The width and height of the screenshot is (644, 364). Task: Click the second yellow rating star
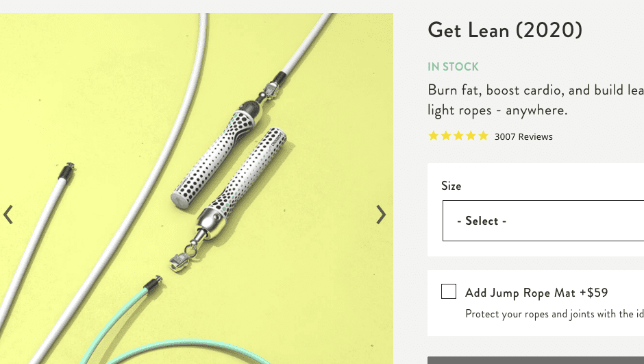coord(446,136)
